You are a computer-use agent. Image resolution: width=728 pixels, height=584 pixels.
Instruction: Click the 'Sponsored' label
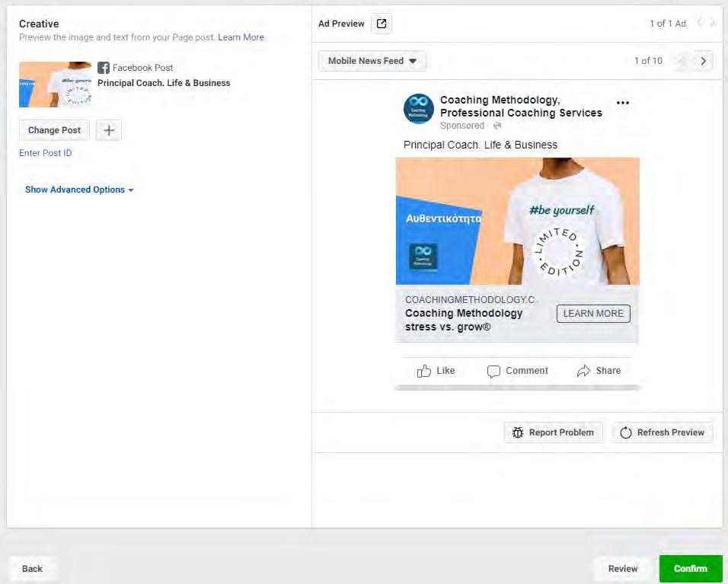[462, 126]
